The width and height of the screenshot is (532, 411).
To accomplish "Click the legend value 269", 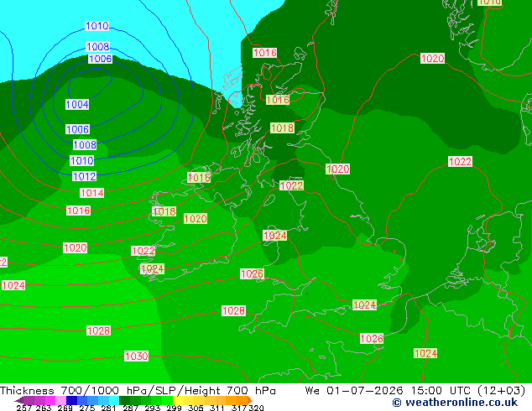I will pyautogui.click(x=65, y=408).
